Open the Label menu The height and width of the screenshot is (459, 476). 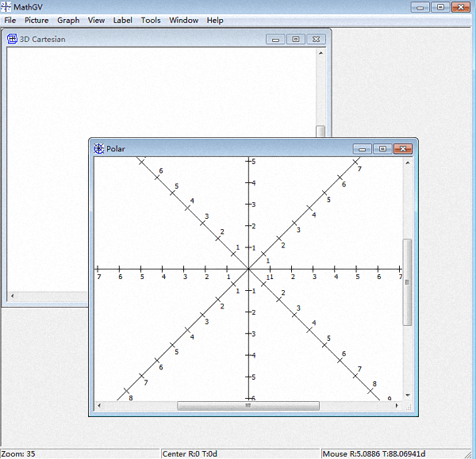123,20
